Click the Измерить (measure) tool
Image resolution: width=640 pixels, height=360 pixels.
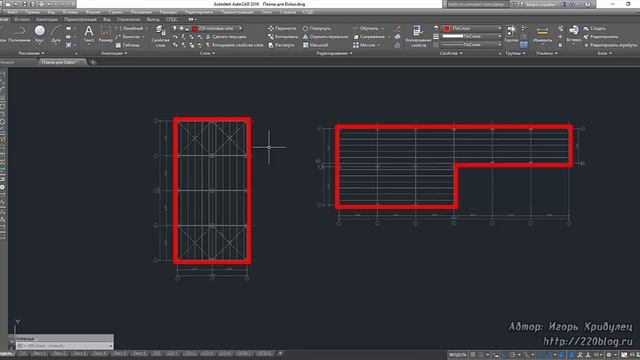tap(542, 34)
